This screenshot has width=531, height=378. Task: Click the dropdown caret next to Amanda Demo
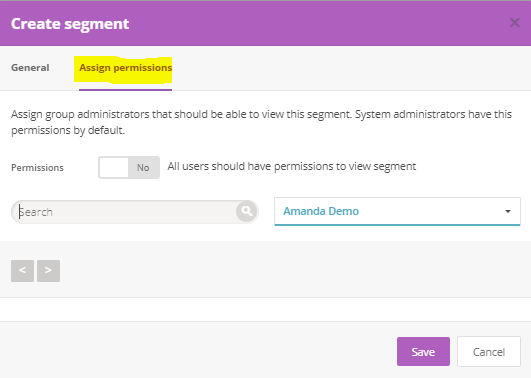508,211
